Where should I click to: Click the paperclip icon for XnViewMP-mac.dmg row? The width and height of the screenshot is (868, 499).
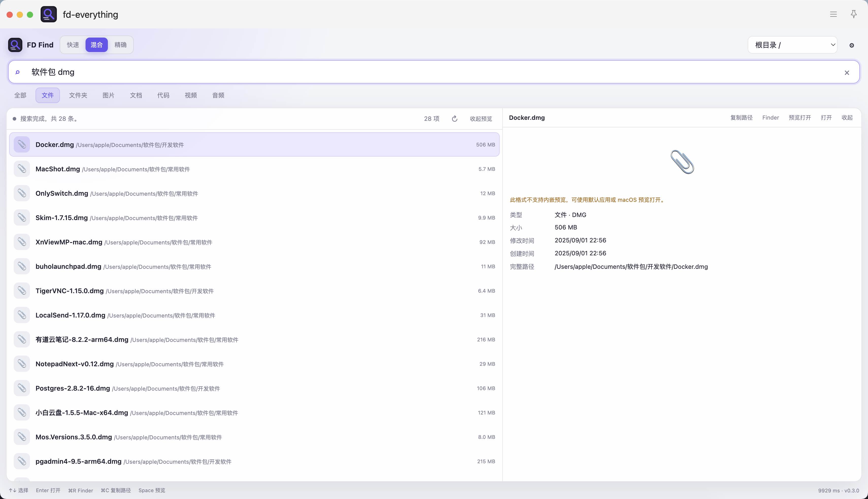(x=22, y=242)
